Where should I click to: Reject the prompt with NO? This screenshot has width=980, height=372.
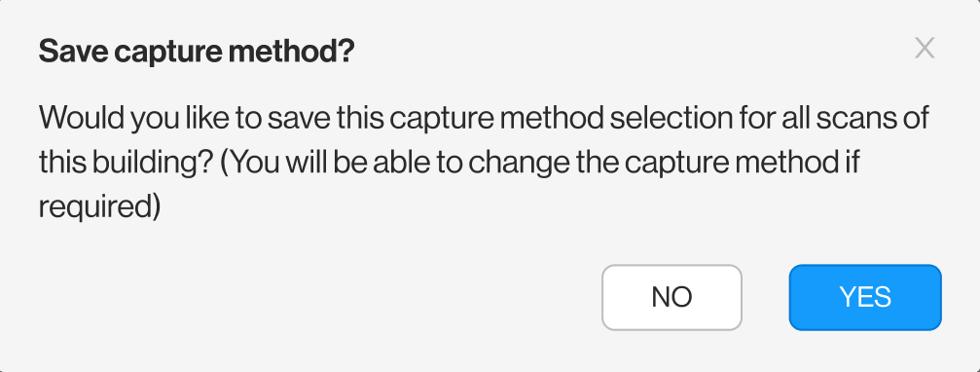tap(671, 297)
